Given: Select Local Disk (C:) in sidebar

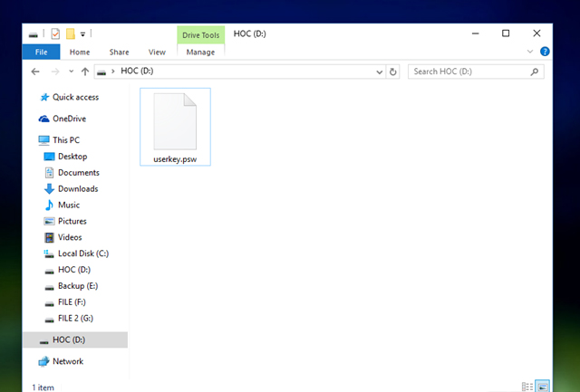Looking at the screenshot, I should 83,253.
